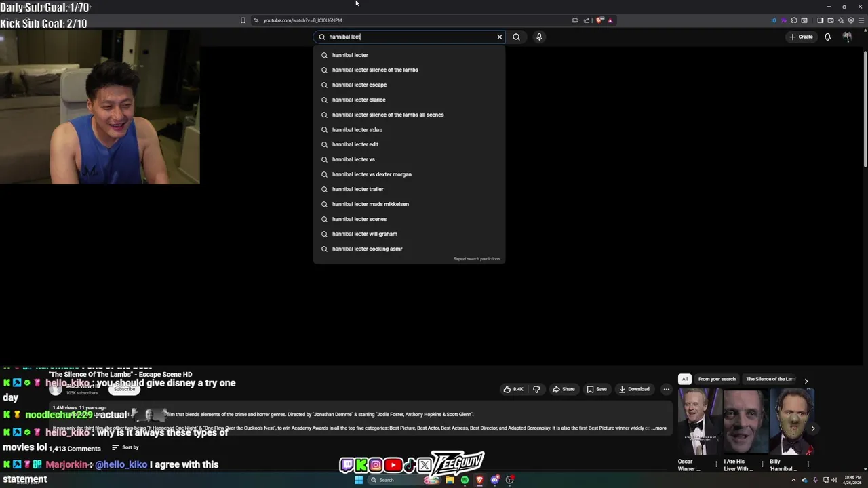Open the YouTube account avatar menu
This screenshot has height=488, width=868.
pos(847,37)
